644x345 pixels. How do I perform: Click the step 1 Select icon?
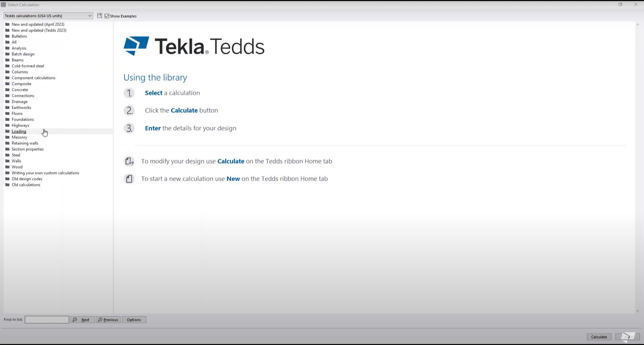(129, 93)
